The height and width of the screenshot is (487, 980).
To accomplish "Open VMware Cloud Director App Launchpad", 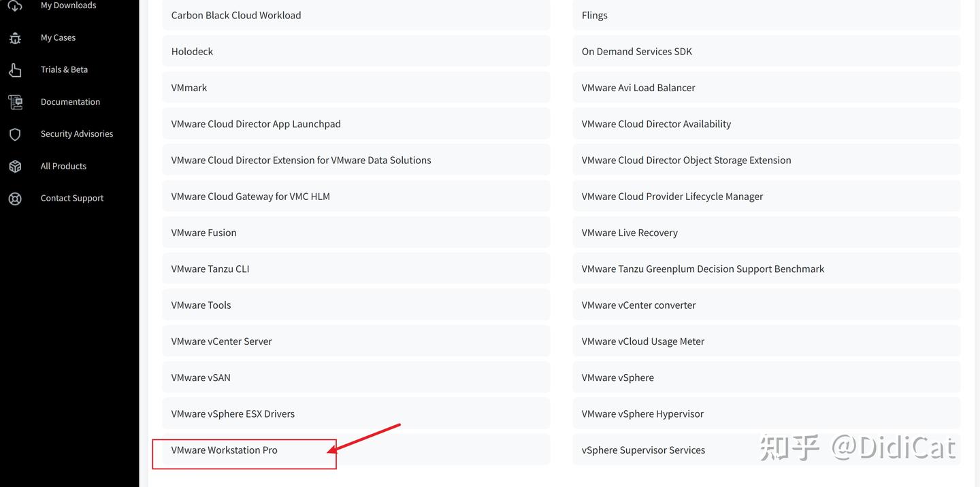I will click(356, 124).
